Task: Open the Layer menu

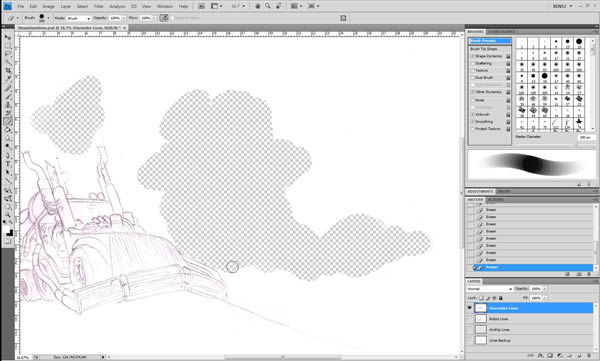Action: point(65,7)
